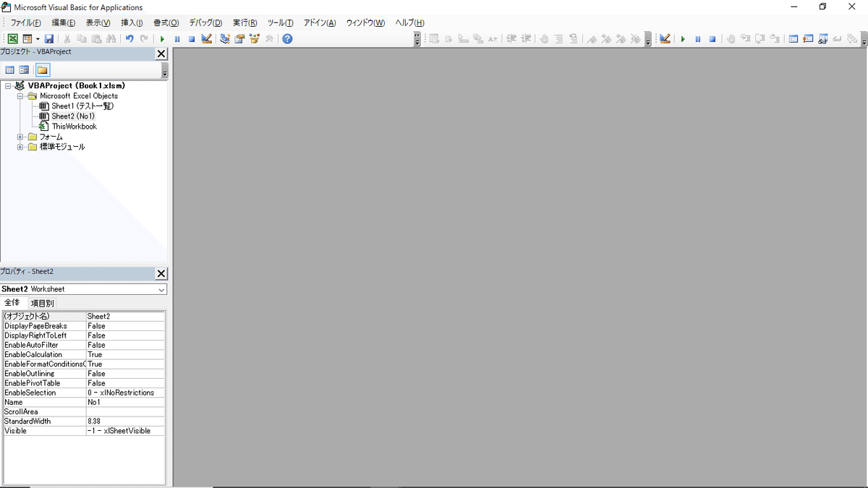The height and width of the screenshot is (488, 868).
Task: Open Standard toolbar options overflow arrow
Action: pos(417,39)
